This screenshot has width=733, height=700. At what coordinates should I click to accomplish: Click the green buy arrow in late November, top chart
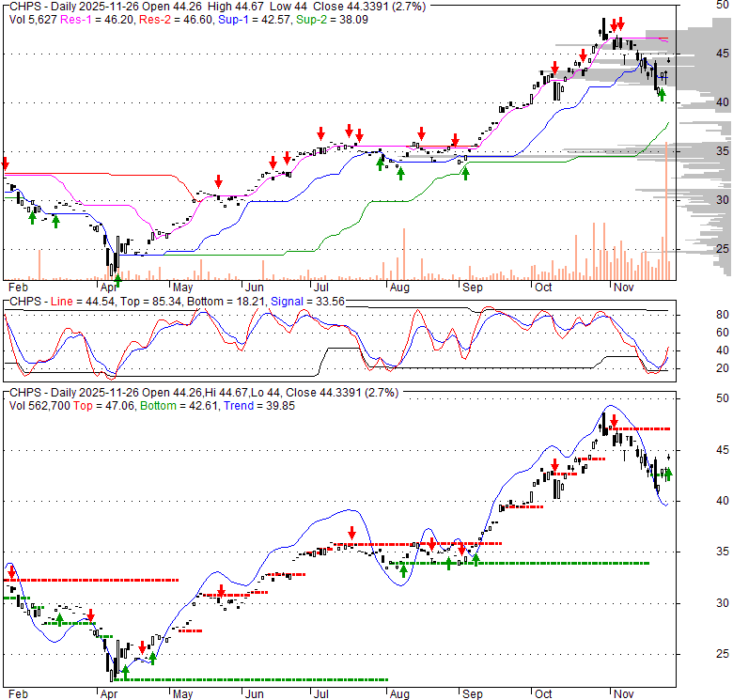(x=662, y=93)
